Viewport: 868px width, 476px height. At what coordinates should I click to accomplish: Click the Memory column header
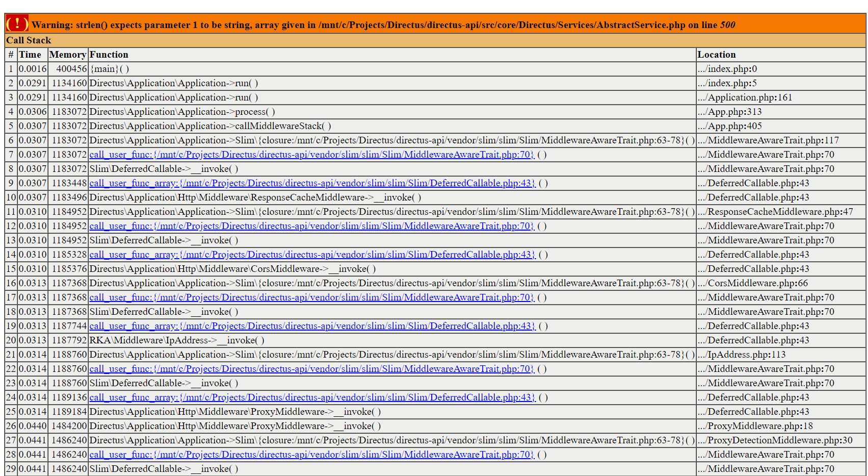(68, 55)
